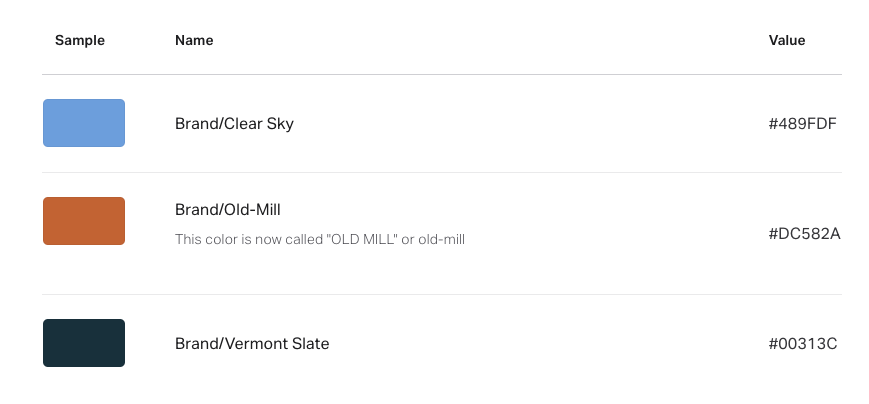Click the Sample column header
The image size is (869, 404).
click(x=80, y=41)
